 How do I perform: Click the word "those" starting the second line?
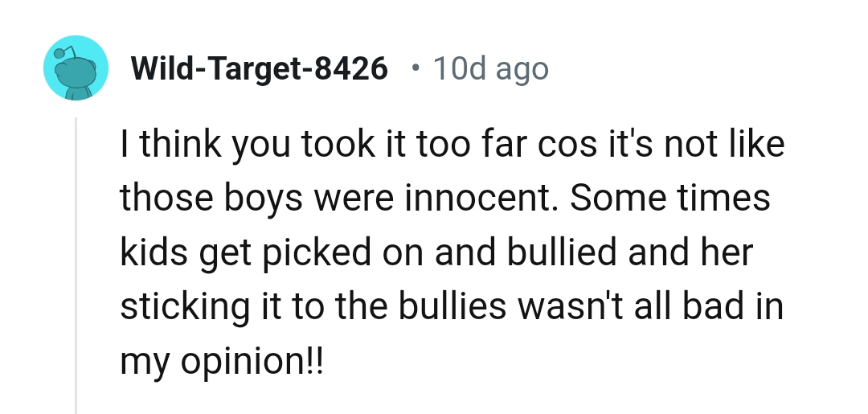click(165, 198)
